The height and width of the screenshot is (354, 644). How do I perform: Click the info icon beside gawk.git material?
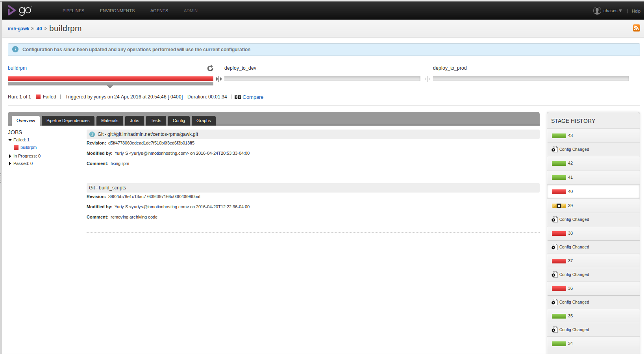click(x=92, y=134)
